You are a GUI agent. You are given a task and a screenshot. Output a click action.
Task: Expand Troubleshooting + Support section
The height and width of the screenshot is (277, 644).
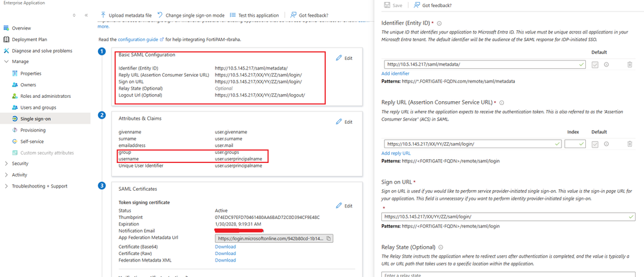6,186
